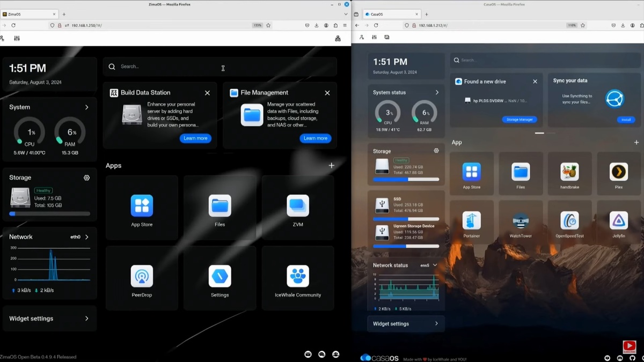Click Learn more on Build Data Station
This screenshot has width=644, height=362.
coord(195,138)
